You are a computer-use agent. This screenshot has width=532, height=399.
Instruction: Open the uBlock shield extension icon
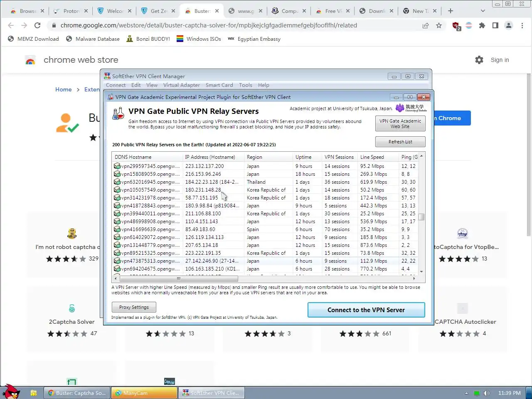[456, 26]
